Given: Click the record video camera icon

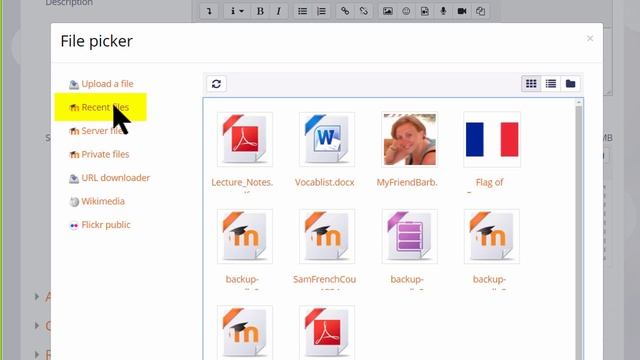Looking at the screenshot, I should pyautogui.click(x=462, y=11).
